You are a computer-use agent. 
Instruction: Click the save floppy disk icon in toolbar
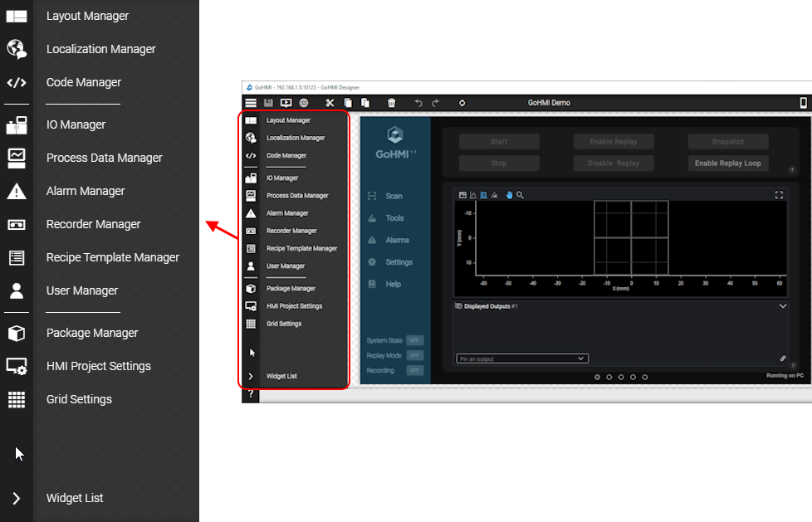[x=268, y=103]
